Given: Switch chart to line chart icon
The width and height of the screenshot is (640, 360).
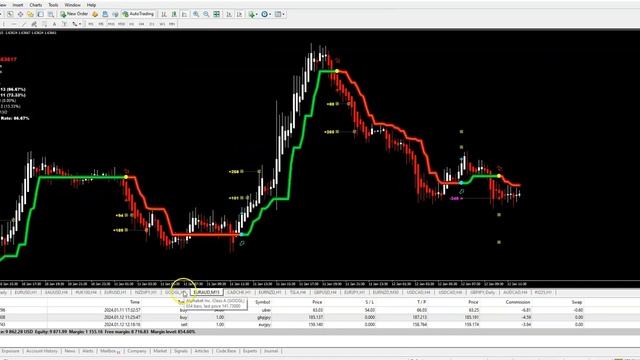Looking at the screenshot, I should (x=184, y=14).
